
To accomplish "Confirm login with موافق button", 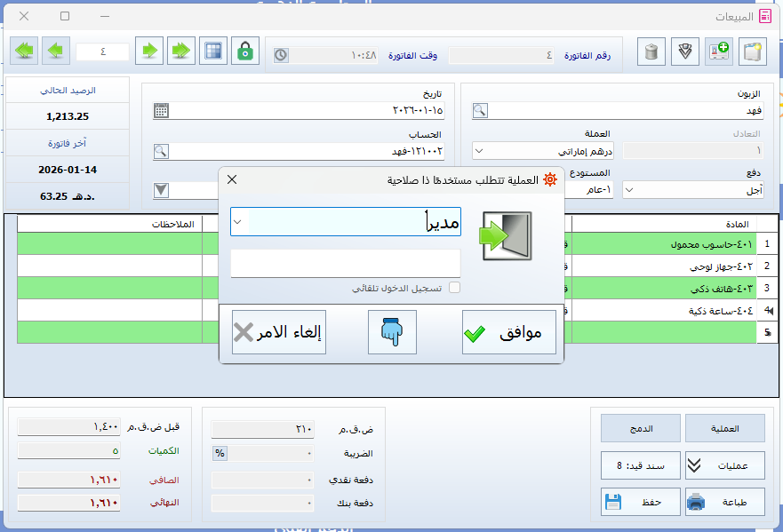I will pyautogui.click(x=508, y=333).
